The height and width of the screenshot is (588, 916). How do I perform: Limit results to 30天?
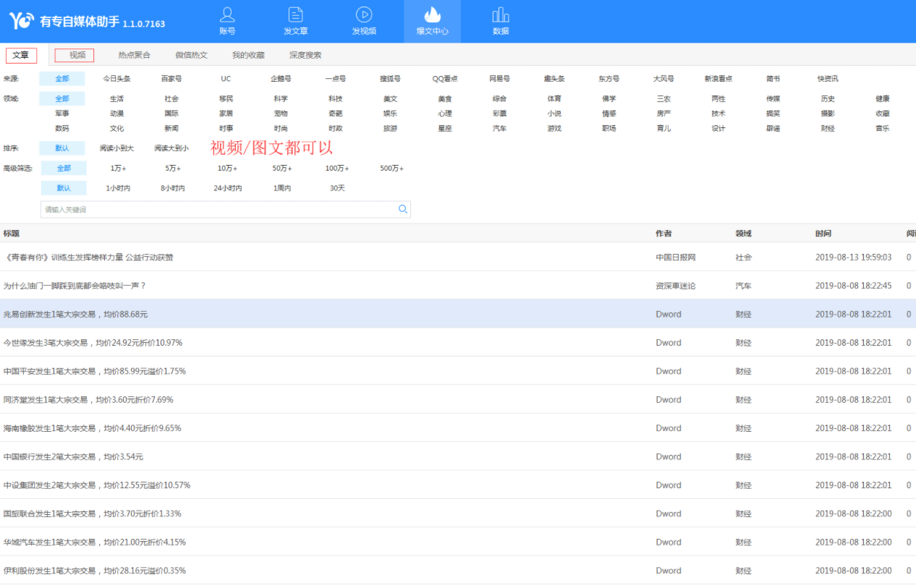tap(337, 188)
